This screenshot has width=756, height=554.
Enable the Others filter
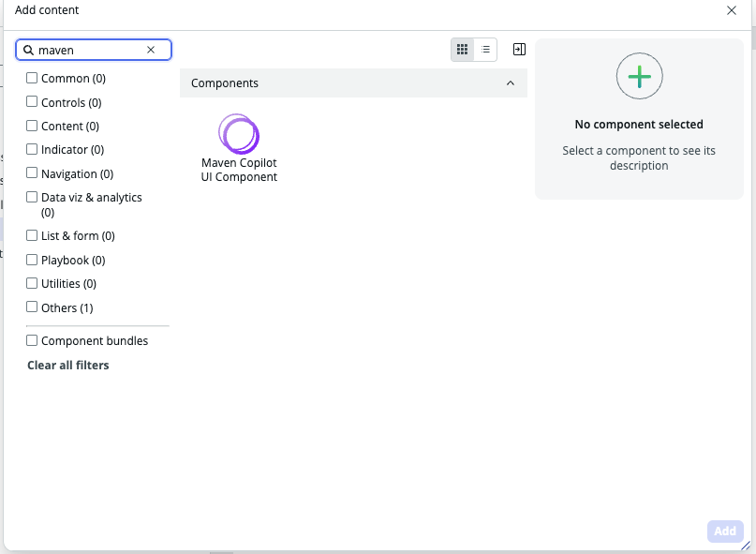tap(31, 307)
